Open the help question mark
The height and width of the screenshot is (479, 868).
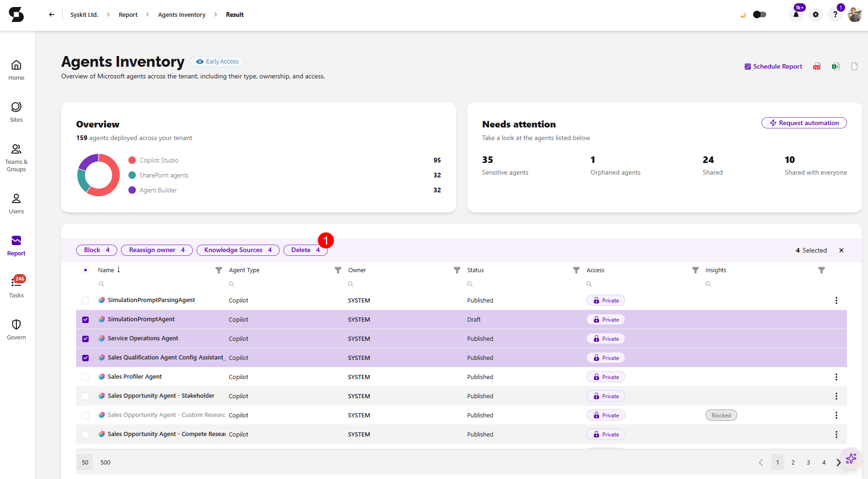point(835,14)
